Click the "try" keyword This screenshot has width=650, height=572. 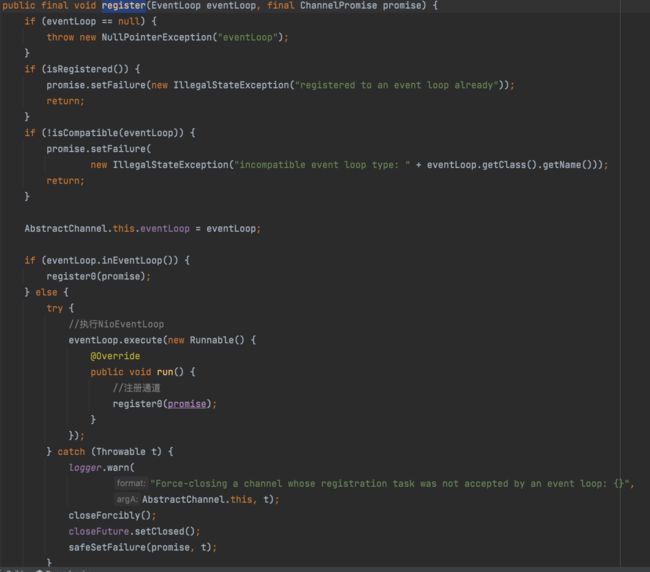coord(55,308)
